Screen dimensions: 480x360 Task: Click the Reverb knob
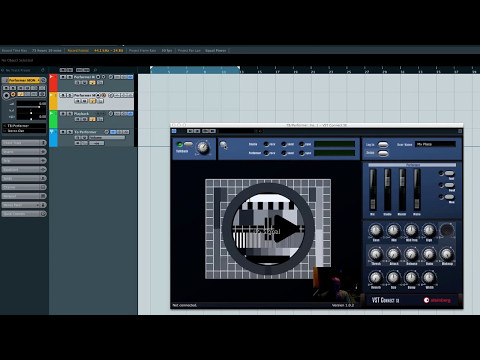[x=376, y=277]
